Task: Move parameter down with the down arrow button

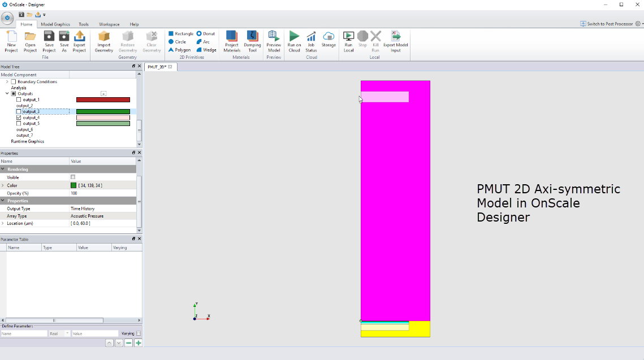Action: click(x=119, y=342)
